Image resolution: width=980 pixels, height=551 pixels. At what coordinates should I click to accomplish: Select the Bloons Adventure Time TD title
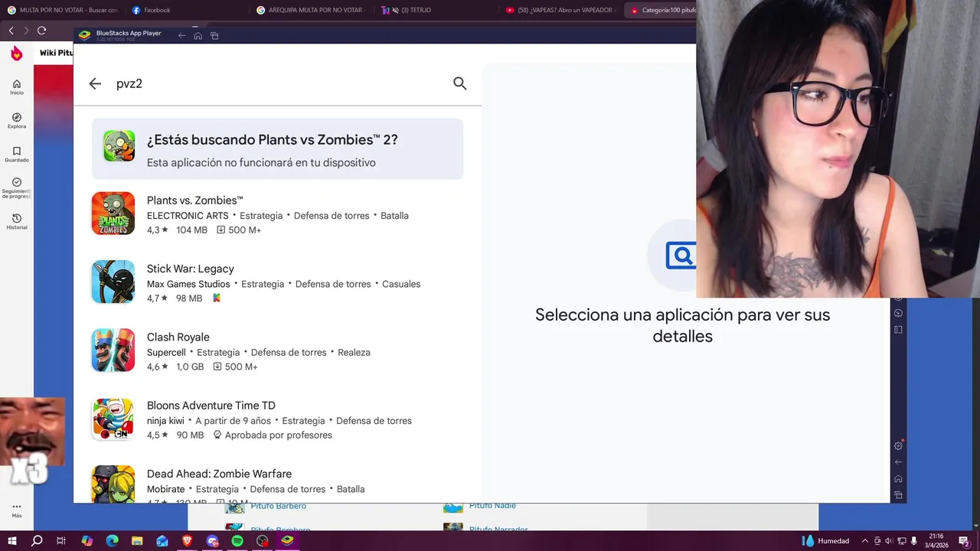coord(211,406)
